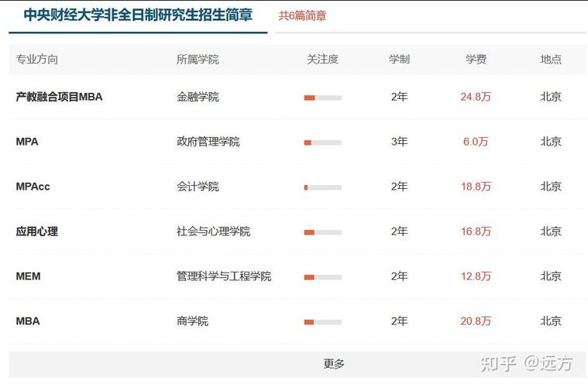Click the 3年 duration in MPA row
This screenshot has width=588, height=387.
tap(400, 142)
